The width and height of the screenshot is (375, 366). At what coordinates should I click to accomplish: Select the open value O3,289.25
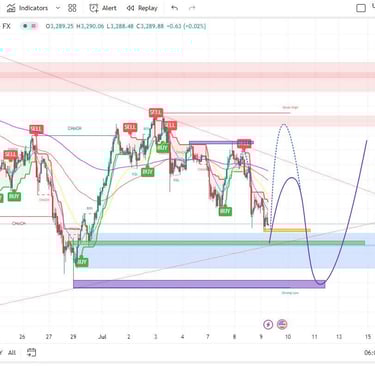60,26
